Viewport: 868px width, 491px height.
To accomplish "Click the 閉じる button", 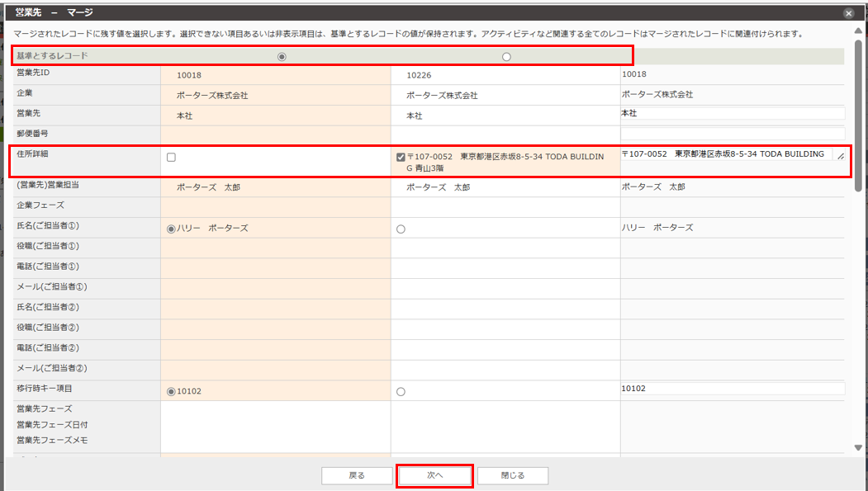I will click(x=513, y=475).
